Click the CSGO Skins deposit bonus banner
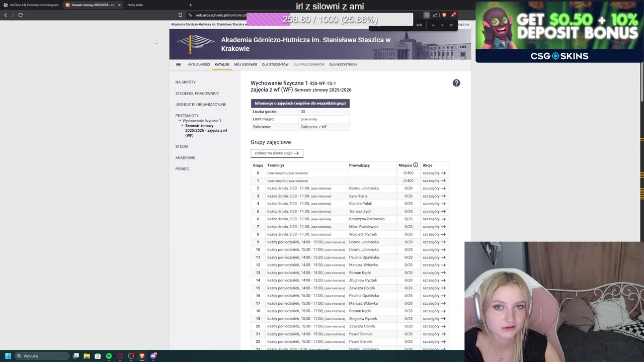Viewport: 644px width, 362px height. coord(559,32)
